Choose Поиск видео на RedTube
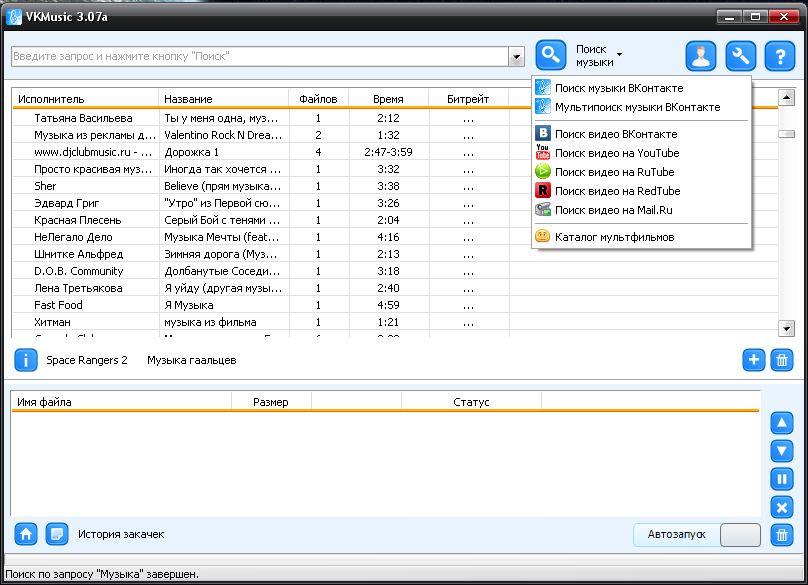Viewport: 808px width, 585px height. pos(642,191)
